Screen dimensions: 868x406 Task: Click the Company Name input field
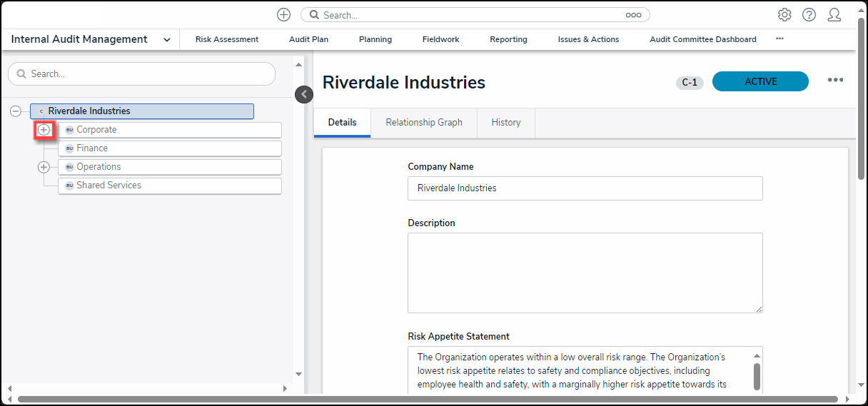tap(585, 188)
